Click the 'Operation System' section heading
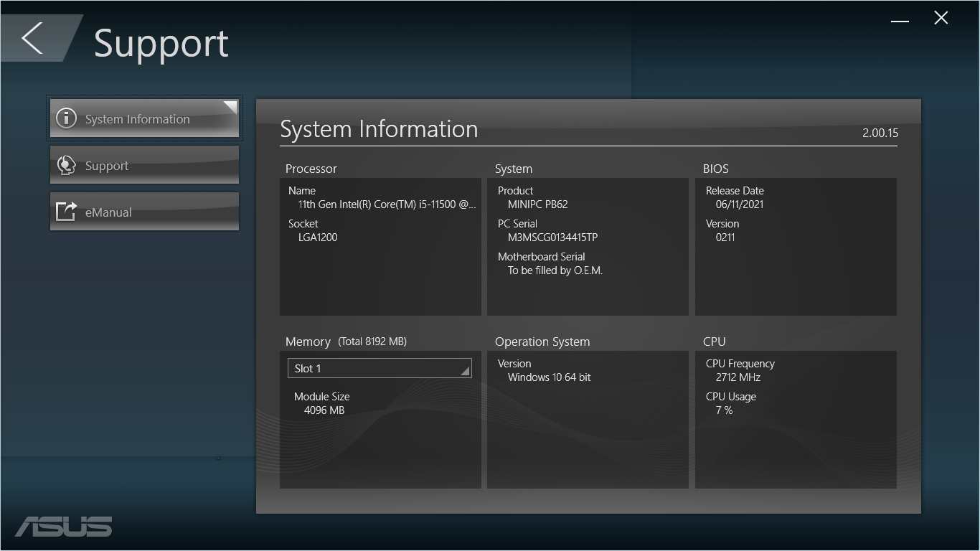The height and width of the screenshot is (551, 980). coord(542,342)
